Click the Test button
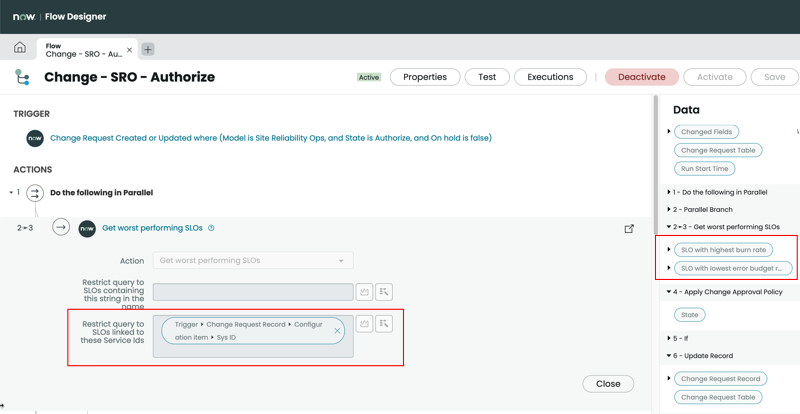The width and height of the screenshot is (800, 414). coord(487,77)
